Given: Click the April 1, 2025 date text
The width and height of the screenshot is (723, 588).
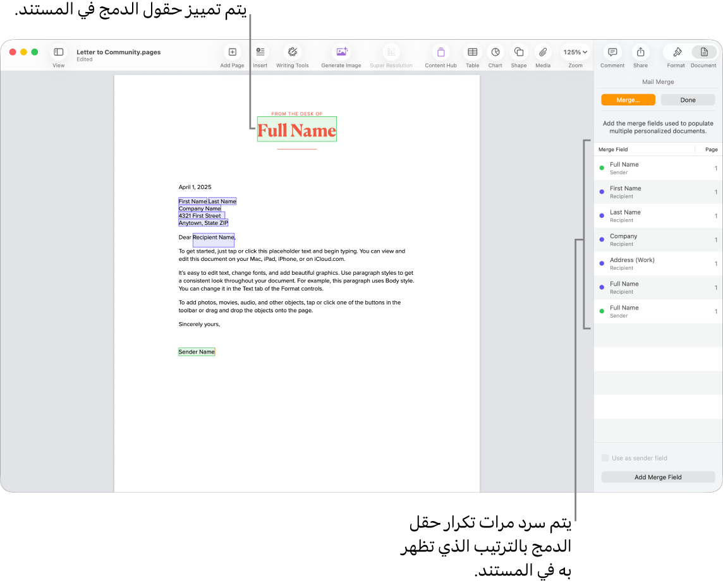Looking at the screenshot, I should (x=195, y=187).
